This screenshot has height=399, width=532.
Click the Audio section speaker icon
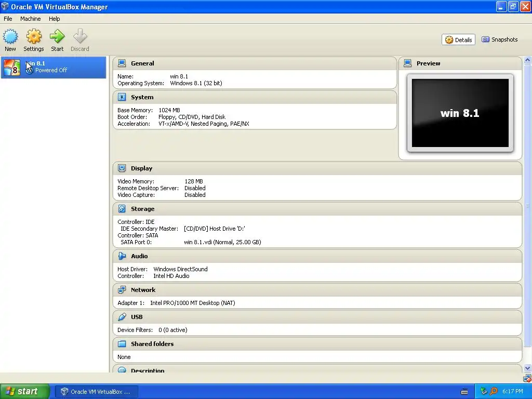[122, 256]
